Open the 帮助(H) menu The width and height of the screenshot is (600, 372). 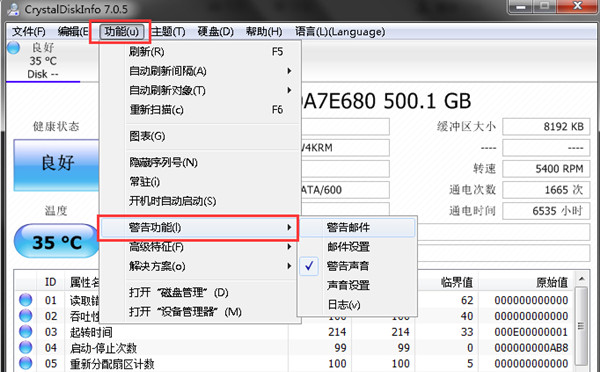264,31
